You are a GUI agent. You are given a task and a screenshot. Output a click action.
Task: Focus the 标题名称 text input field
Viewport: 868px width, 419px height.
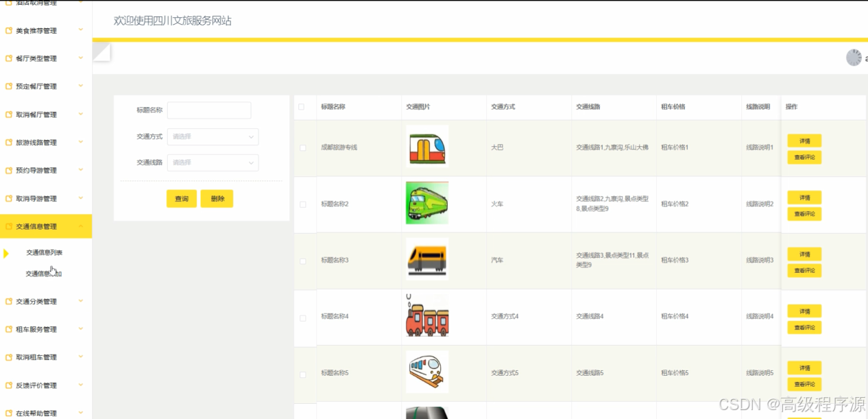[209, 110]
